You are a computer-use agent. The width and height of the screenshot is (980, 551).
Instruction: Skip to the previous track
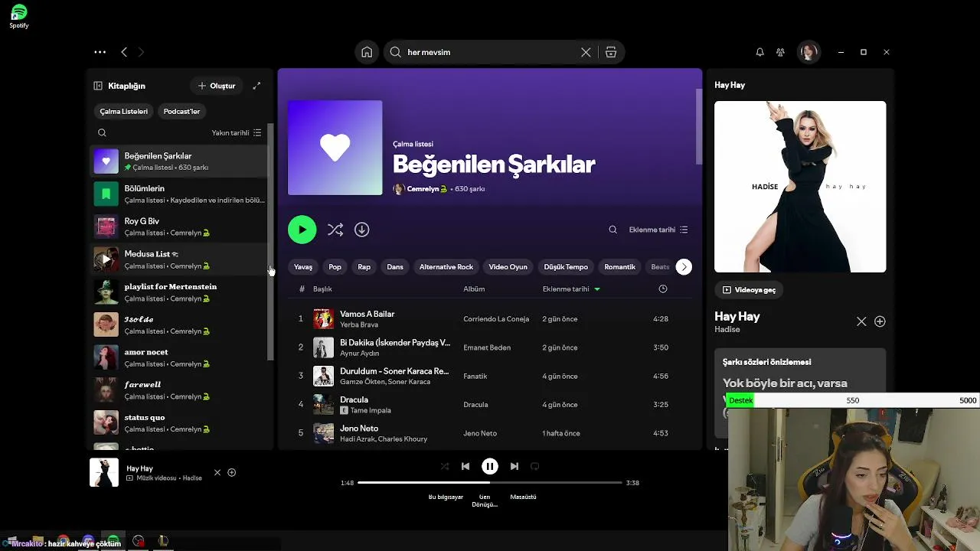pyautogui.click(x=465, y=466)
